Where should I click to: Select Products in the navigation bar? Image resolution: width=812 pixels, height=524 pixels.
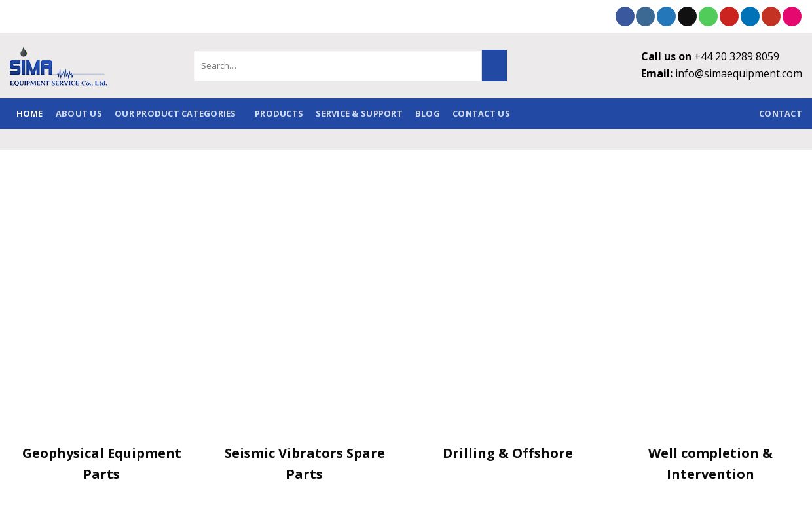(279, 113)
